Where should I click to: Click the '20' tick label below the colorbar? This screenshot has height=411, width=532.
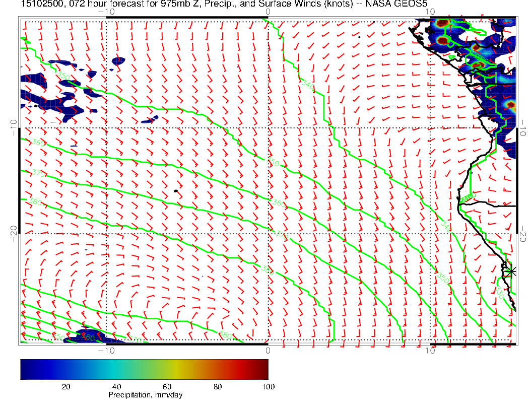pos(65,386)
